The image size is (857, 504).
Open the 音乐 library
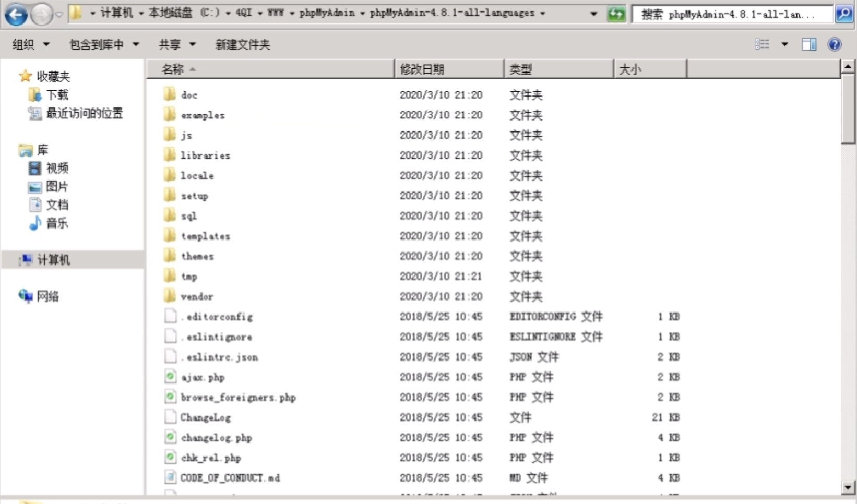click(57, 223)
